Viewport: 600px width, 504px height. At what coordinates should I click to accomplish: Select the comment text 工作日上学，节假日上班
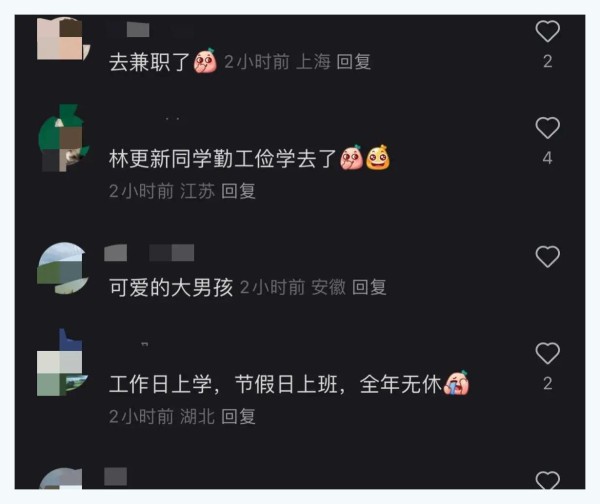224,384
